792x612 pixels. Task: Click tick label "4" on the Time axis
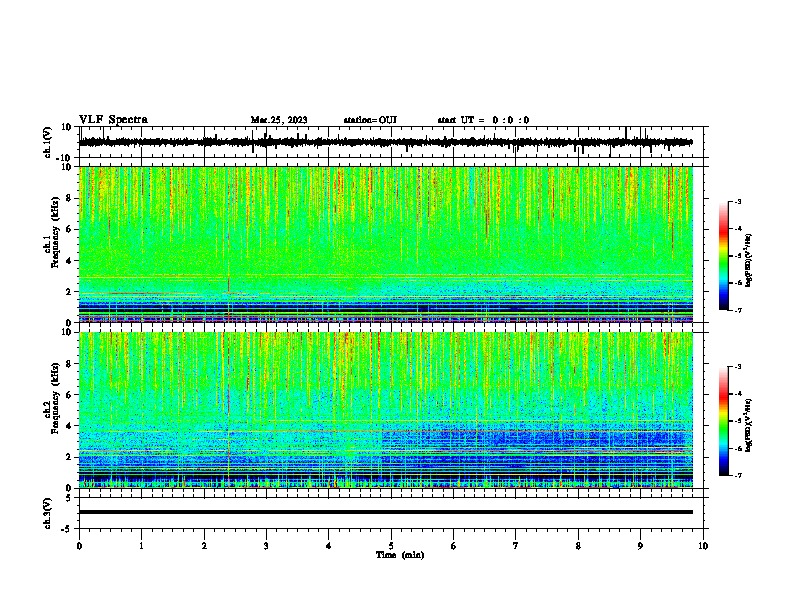pos(329,546)
